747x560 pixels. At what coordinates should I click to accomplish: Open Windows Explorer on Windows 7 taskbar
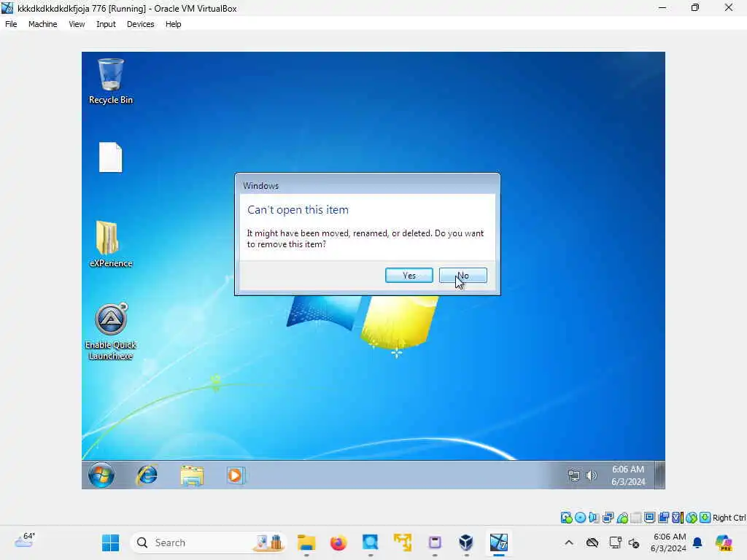192,475
